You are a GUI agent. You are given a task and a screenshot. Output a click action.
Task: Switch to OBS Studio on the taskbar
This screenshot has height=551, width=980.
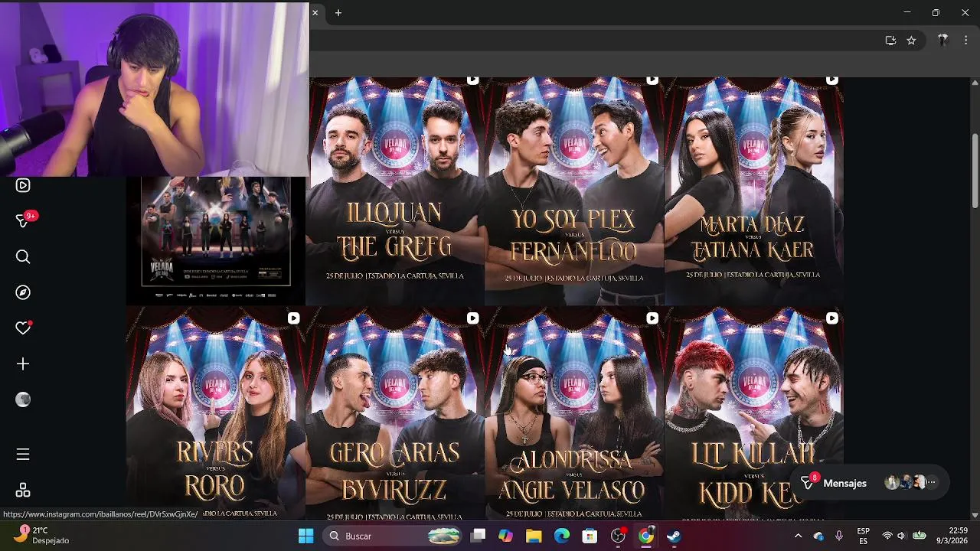618,536
